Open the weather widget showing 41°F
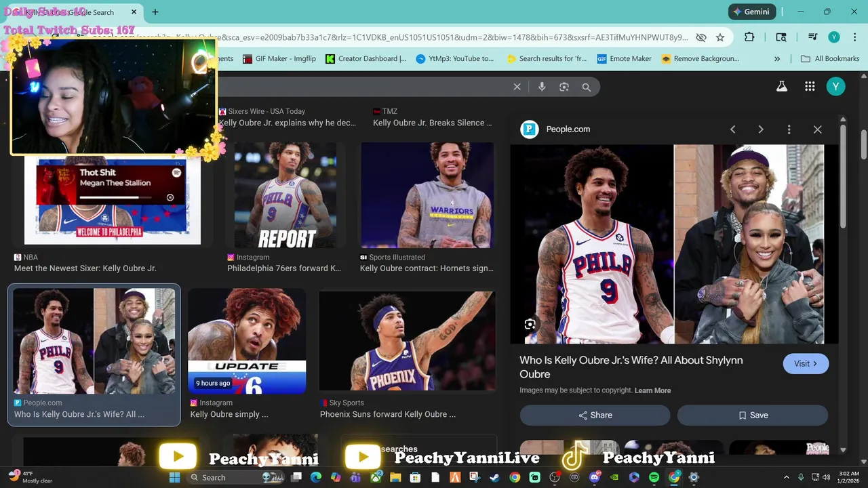 (31, 477)
